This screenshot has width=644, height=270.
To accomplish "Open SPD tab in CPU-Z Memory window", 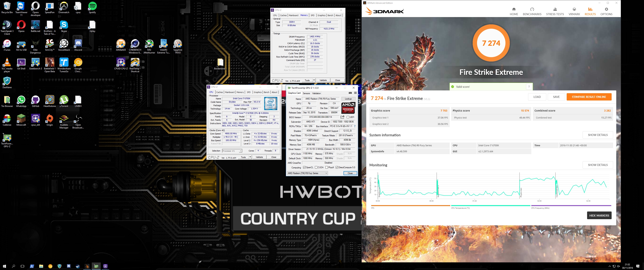I will pyautogui.click(x=312, y=15).
